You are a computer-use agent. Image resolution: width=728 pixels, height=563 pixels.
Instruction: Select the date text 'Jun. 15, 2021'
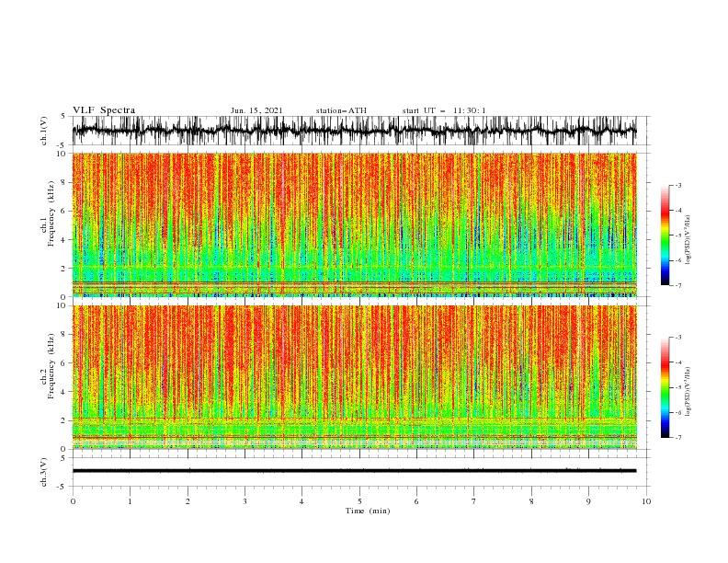[x=256, y=110]
